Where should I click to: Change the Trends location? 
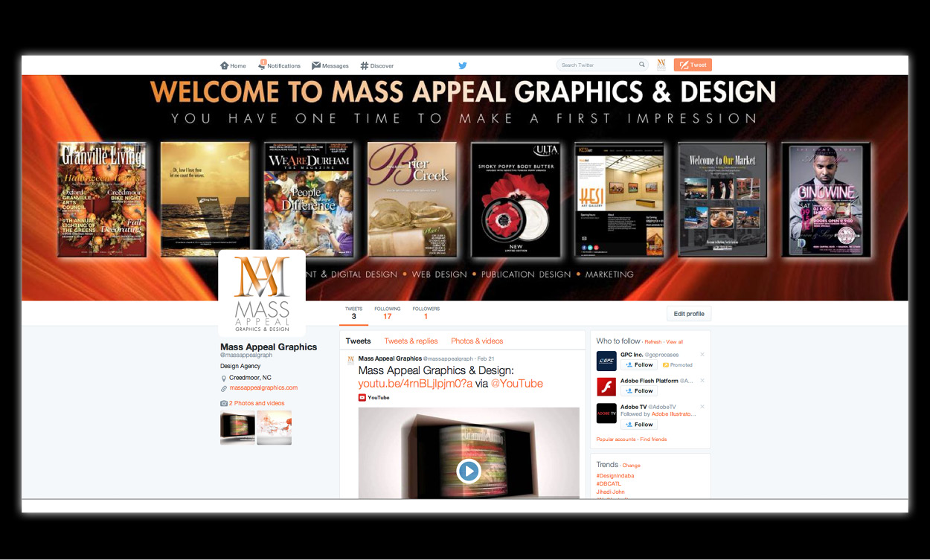pyautogui.click(x=631, y=466)
